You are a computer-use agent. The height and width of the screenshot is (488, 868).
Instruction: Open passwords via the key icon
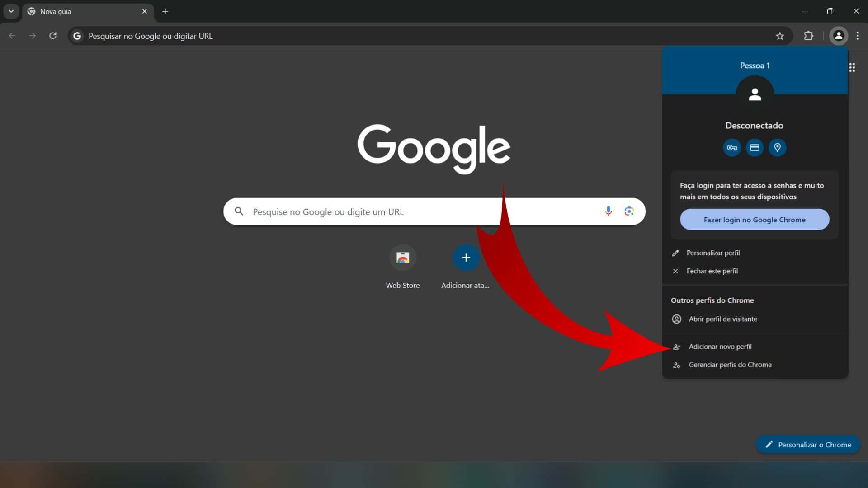tap(732, 148)
